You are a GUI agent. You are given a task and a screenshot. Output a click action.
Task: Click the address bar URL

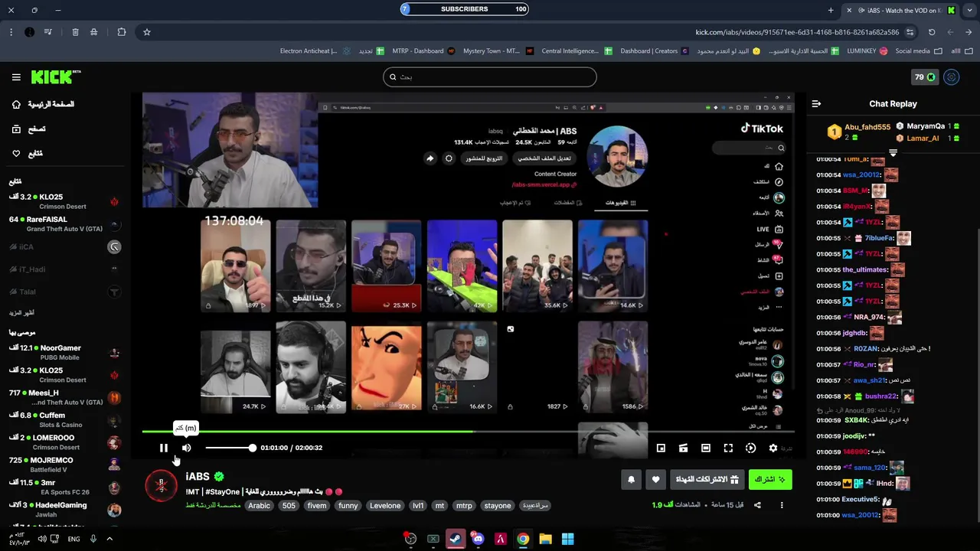click(797, 32)
